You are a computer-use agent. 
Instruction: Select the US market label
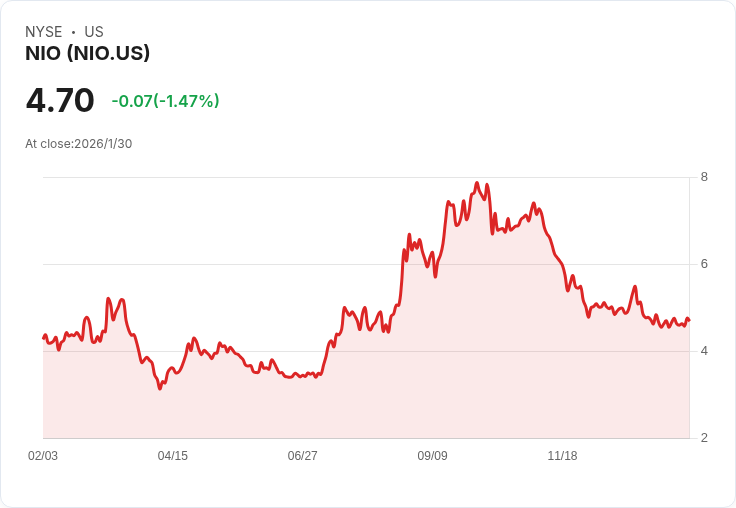click(x=94, y=32)
